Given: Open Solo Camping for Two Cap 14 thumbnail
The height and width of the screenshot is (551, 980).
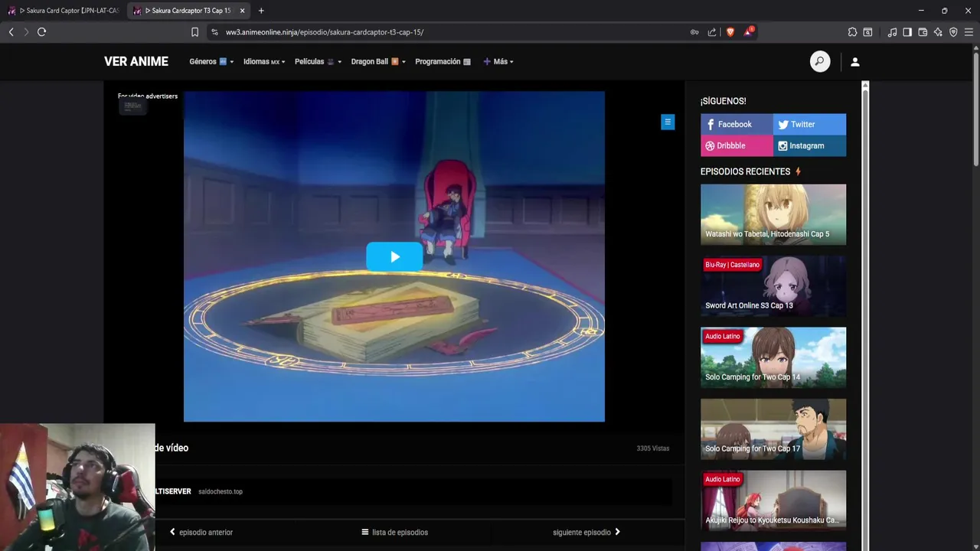Looking at the screenshot, I should (773, 357).
